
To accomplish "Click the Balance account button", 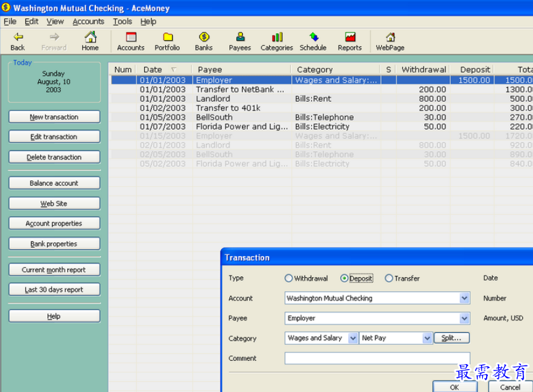I will [55, 183].
